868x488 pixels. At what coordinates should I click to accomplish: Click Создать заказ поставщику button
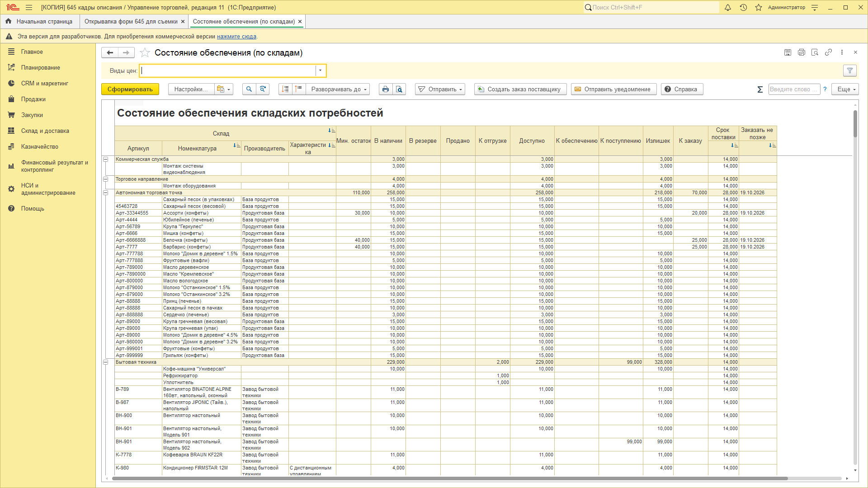pos(519,89)
